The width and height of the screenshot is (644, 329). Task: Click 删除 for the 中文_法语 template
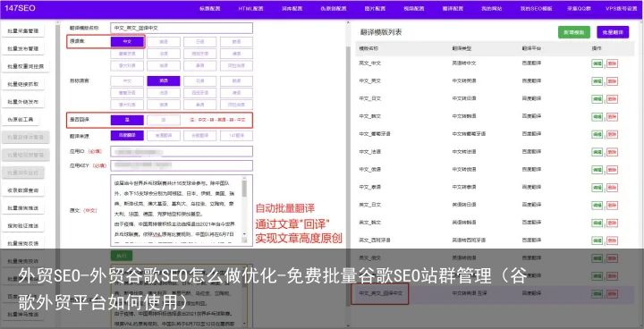[612, 152]
